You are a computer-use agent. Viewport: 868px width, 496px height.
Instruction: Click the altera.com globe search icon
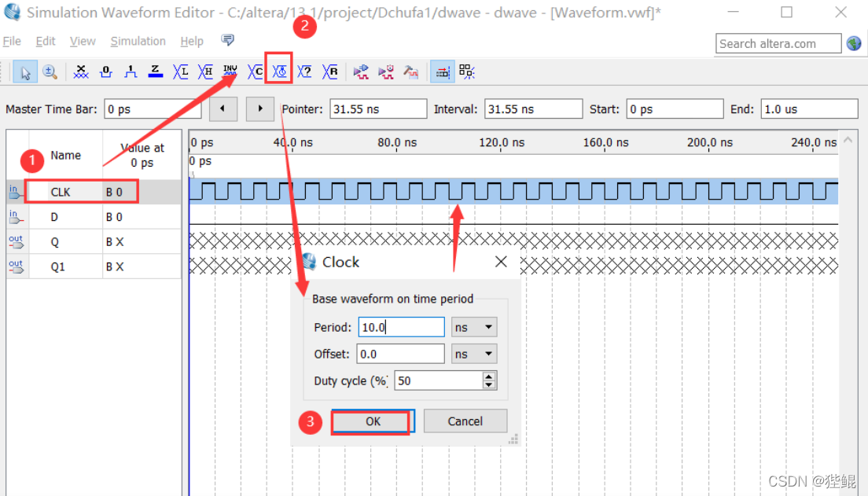pos(854,43)
